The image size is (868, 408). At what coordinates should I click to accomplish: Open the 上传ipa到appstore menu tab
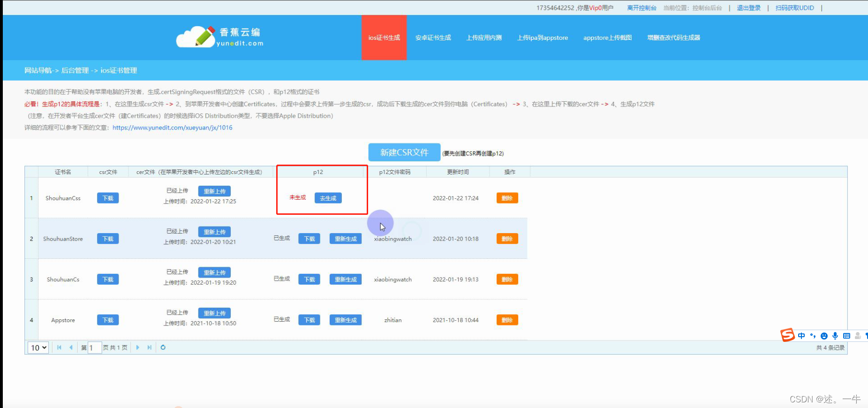(543, 38)
